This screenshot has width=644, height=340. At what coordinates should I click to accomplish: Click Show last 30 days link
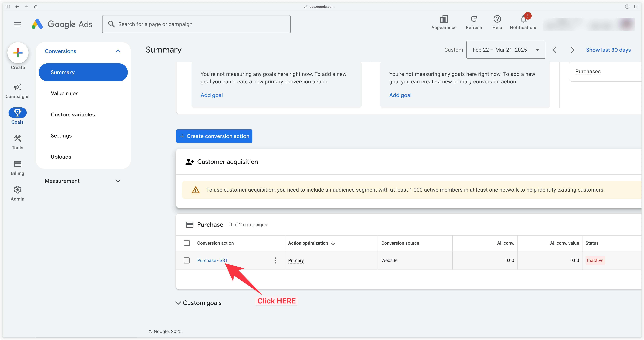pyautogui.click(x=608, y=50)
